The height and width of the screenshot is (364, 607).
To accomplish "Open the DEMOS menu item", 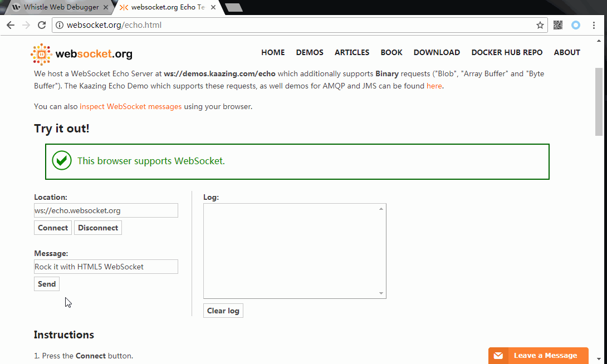I will tap(310, 52).
